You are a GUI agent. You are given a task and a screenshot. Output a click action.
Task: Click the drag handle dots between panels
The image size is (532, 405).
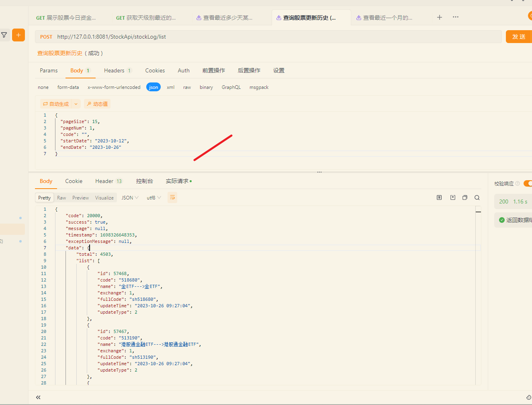pos(319,172)
